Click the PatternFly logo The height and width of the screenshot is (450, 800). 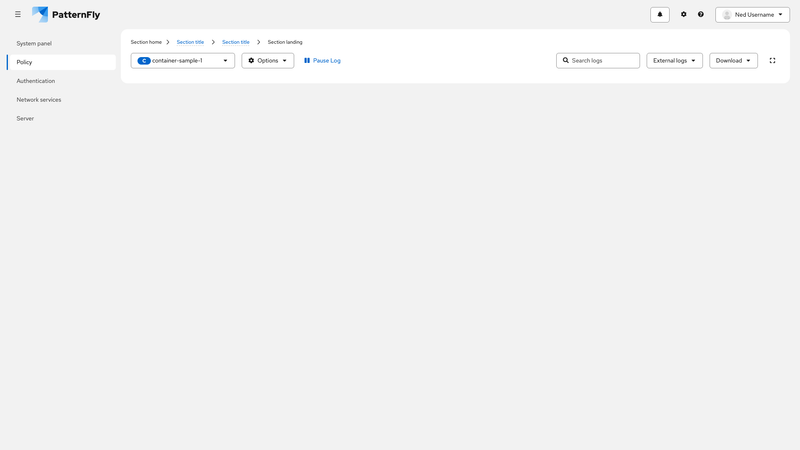click(66, 14)
